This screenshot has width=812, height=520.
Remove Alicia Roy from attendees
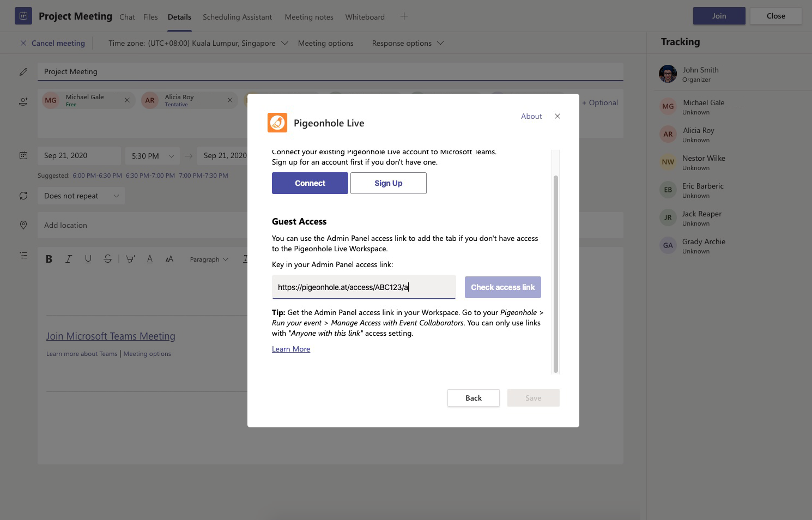click(x=230, y=100)
